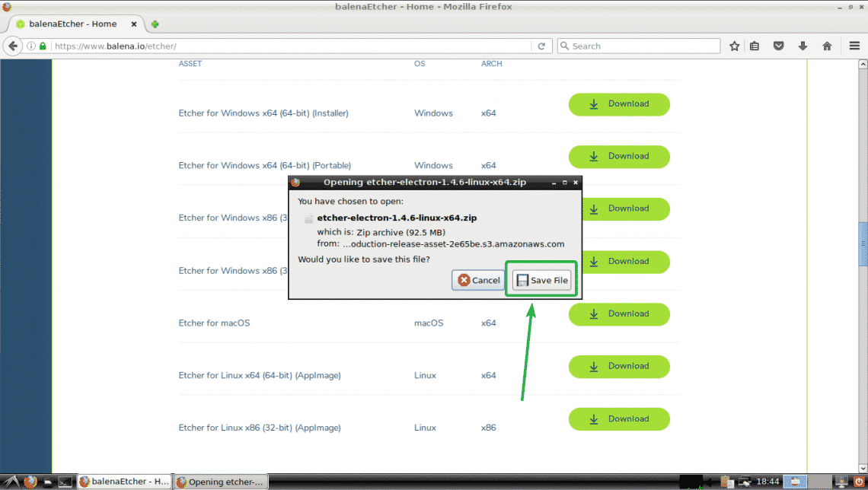Click the taskbar clock showing 18:44
This screenshot has width=868, height=490.
[x=767, y=482]
